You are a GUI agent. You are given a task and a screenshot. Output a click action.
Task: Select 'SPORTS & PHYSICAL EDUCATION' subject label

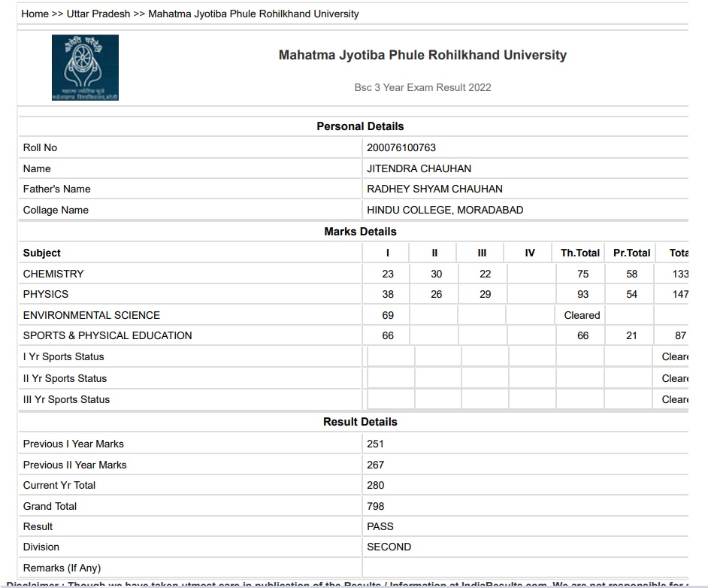point(107,335)
